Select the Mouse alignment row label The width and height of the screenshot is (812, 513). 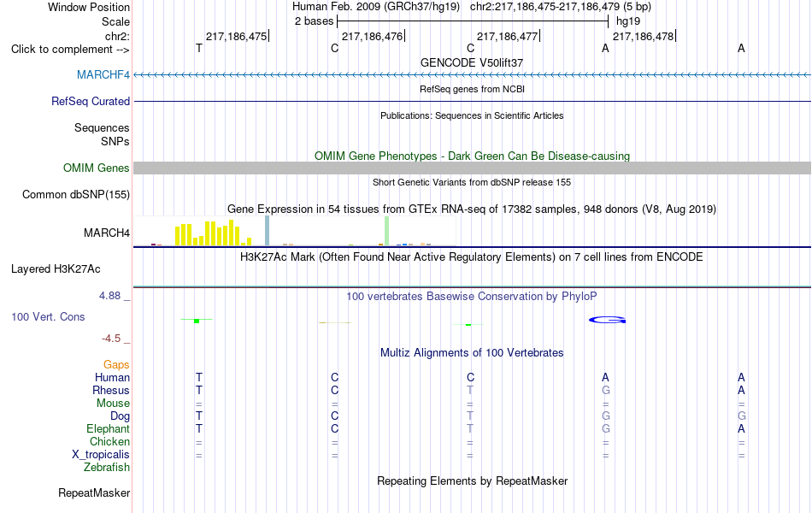113,404
